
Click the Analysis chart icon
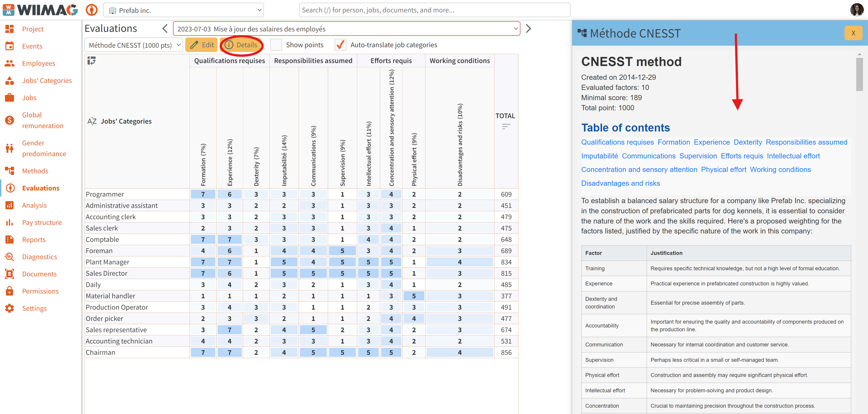(x=9, y=205)
